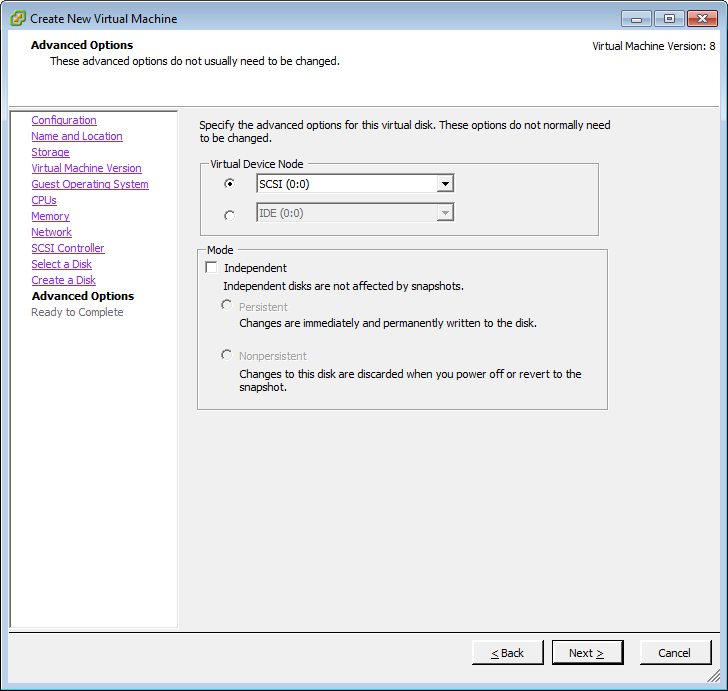This screenshot has height=691, width=728.
Task: Go to the CPUs step
Action: [x=44, y=200]
